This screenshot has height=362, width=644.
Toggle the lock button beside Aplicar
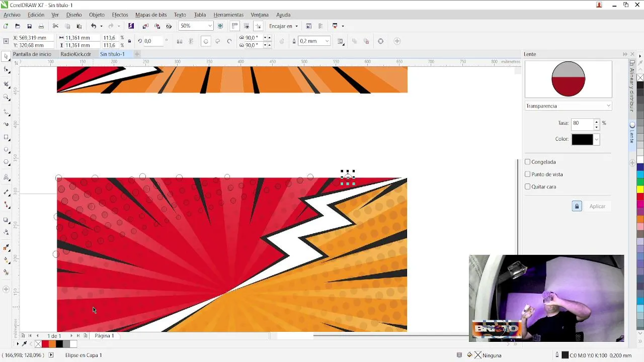[577, 206]
